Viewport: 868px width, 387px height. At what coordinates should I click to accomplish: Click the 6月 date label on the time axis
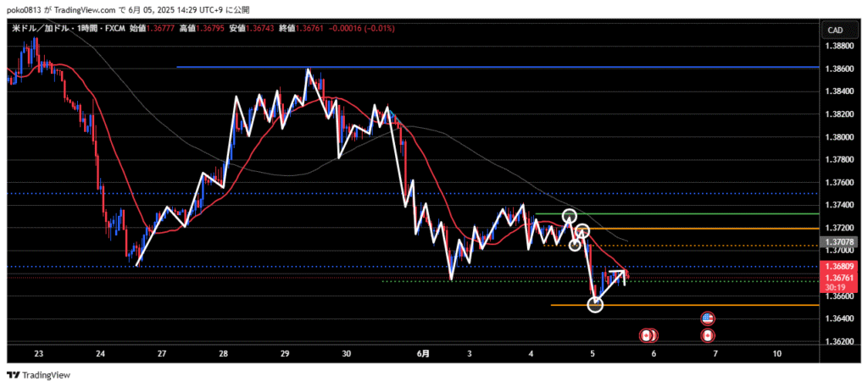(x=424, y=353)
